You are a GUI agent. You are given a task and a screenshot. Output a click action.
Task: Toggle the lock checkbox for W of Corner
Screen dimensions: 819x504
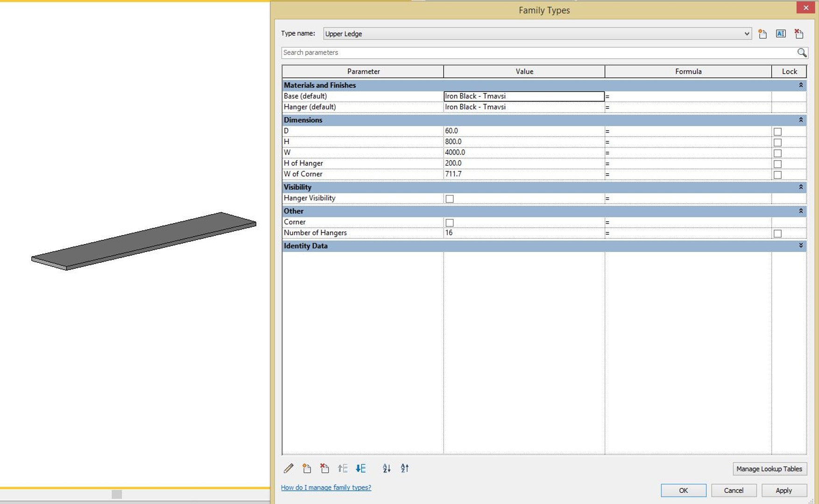777,175
